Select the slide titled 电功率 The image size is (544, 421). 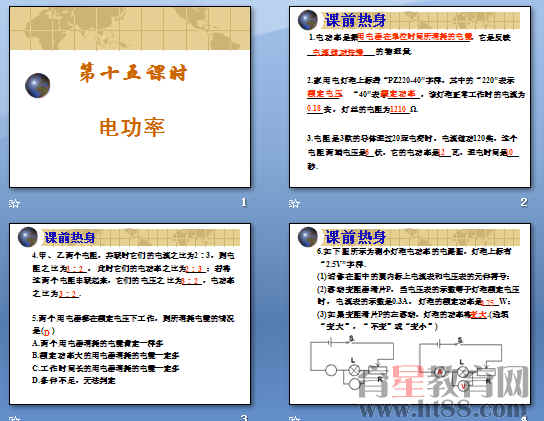[130, 97]
